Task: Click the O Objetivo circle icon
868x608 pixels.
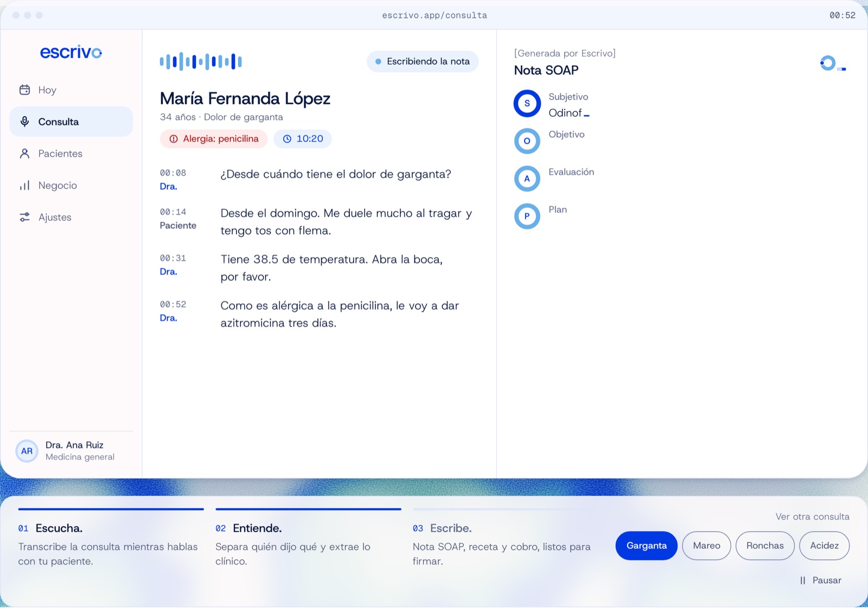Action: [x=527, y=141]
